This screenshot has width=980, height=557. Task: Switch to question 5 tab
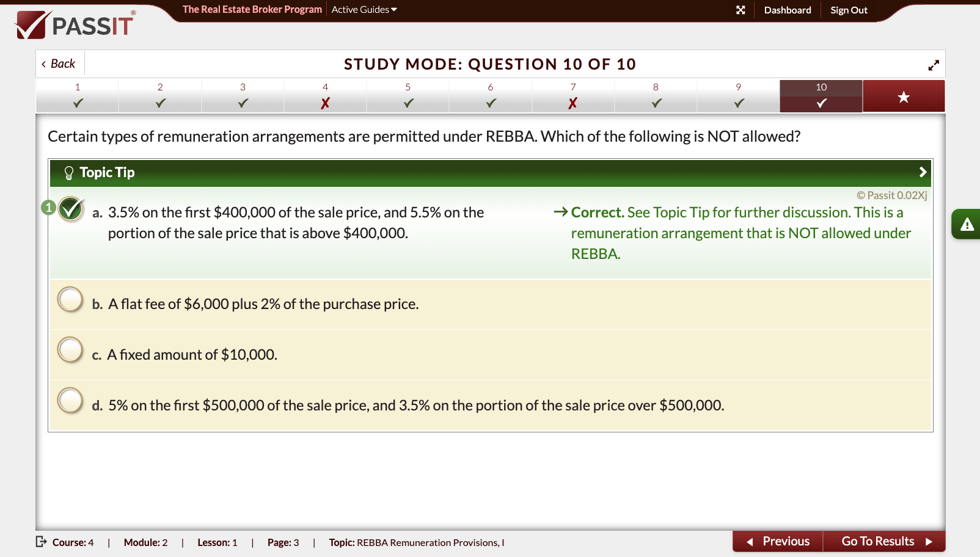408,96
